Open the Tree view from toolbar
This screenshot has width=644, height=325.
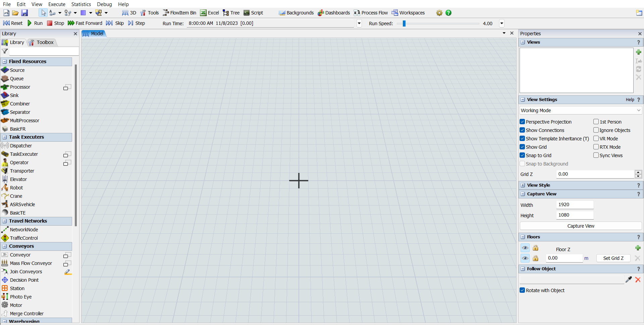coord(231,13)
